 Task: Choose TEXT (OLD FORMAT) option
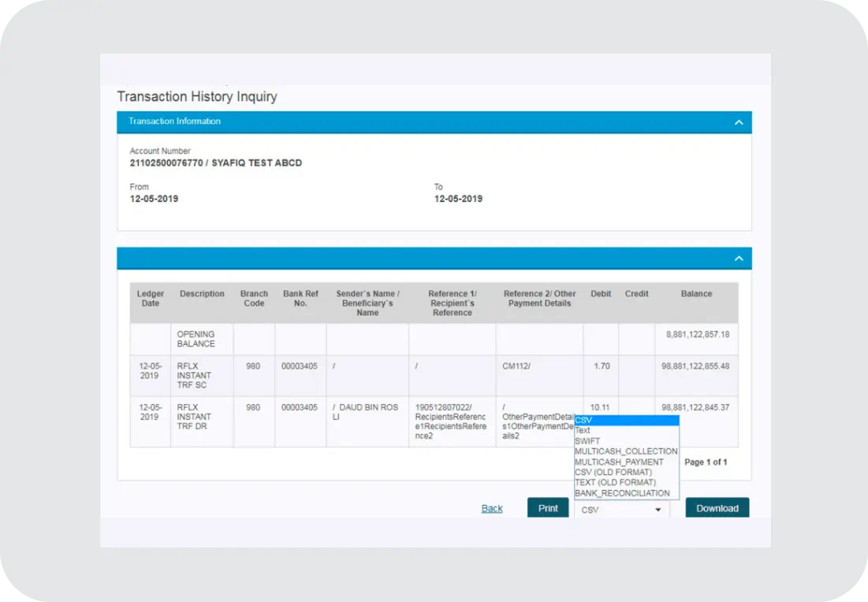click(626, 482)
